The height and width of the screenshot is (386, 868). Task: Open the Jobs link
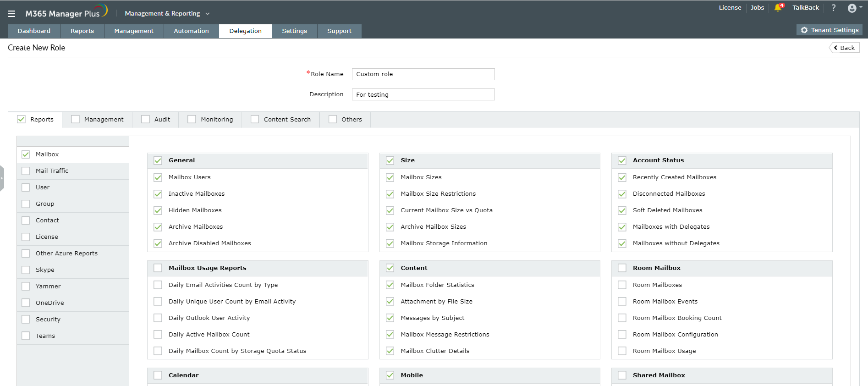[x=757, y=8]
